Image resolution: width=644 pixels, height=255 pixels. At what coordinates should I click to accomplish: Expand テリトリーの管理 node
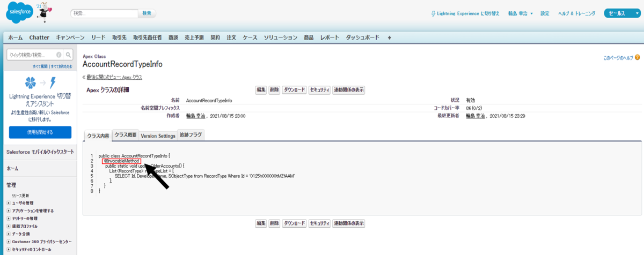point(9,219)
